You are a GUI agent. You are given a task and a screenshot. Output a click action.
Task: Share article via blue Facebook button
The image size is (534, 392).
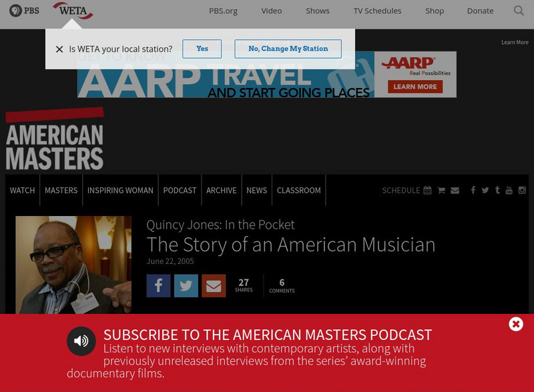158,286
